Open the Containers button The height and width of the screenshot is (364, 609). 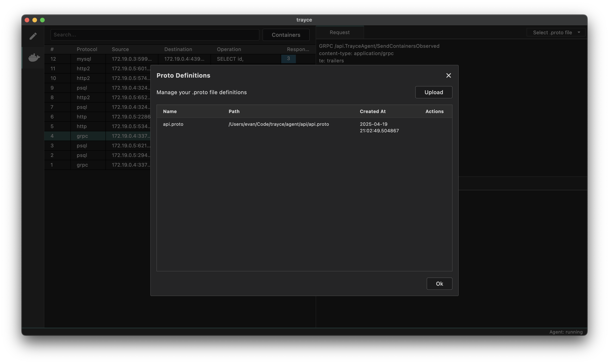pos(286,35)
